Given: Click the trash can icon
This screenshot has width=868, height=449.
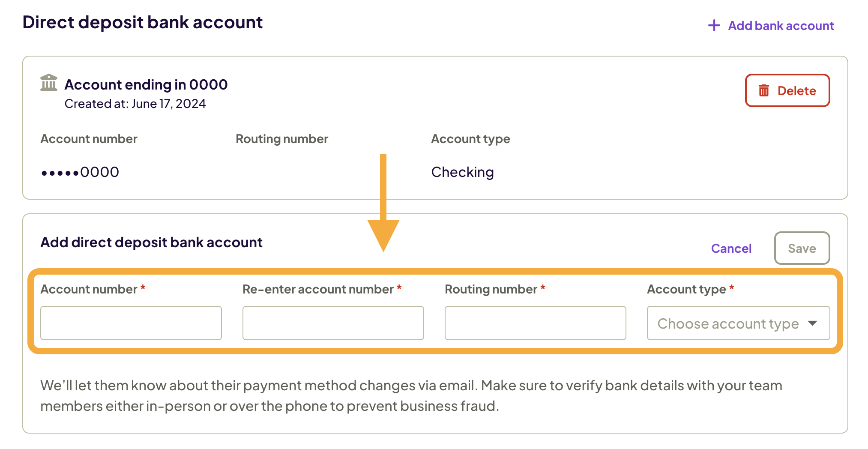Looking at the screenshot, I should [x=763, y=91].
